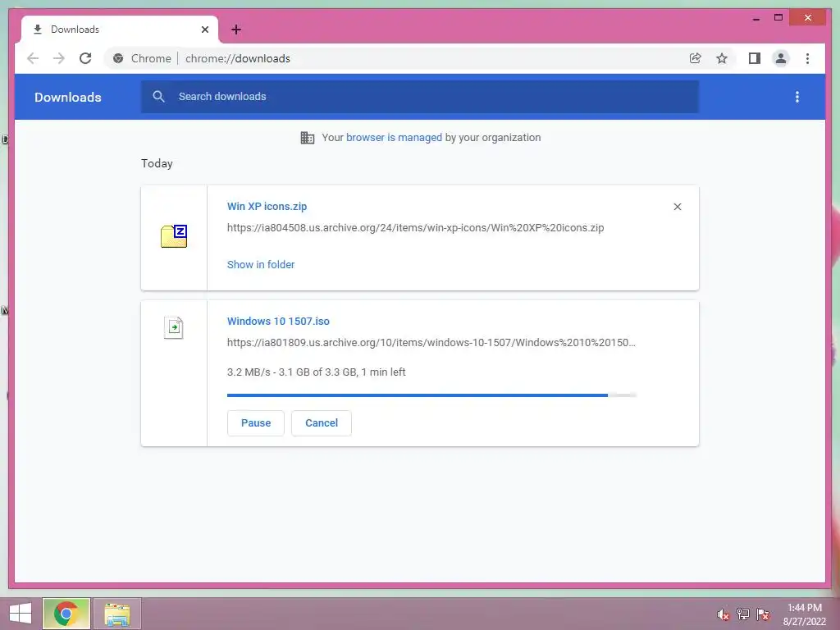This screenshot has width=840, height=630.
Task: Open the profile avatar menu
Action: pyautogui.click(x=781, y=58)
